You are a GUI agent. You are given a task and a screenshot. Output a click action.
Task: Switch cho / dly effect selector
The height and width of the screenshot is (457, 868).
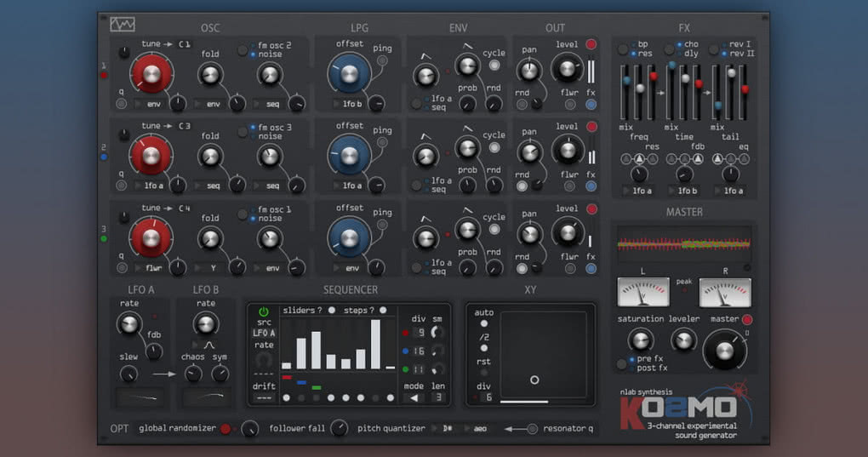(x=669, y=49)
